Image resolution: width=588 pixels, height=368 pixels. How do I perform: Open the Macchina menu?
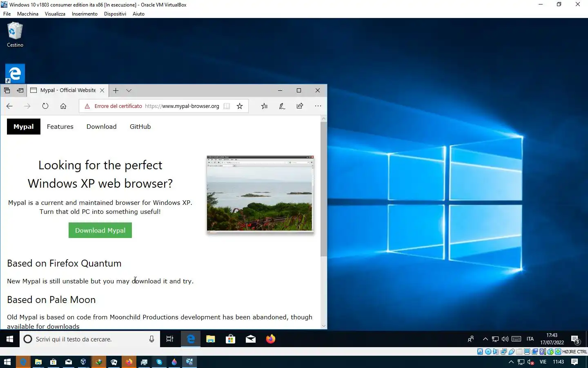click(28, 14)
